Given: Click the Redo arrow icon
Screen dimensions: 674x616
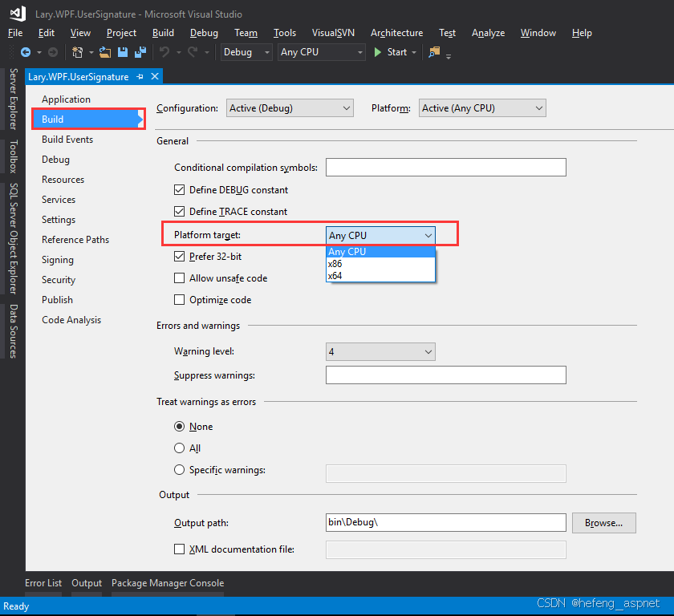Looking at the screenshot, I should tap(193, 52).
